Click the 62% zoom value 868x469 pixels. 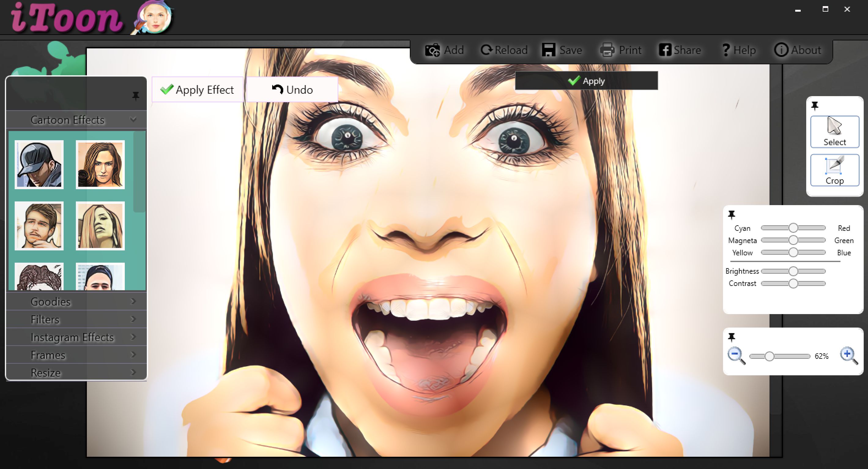[x=821, y=356]
